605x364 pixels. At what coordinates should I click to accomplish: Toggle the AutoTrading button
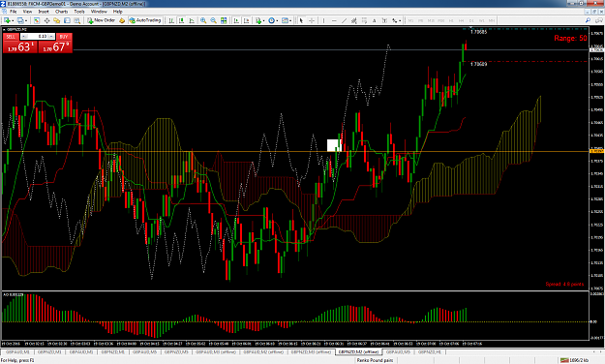coord(144,20)
